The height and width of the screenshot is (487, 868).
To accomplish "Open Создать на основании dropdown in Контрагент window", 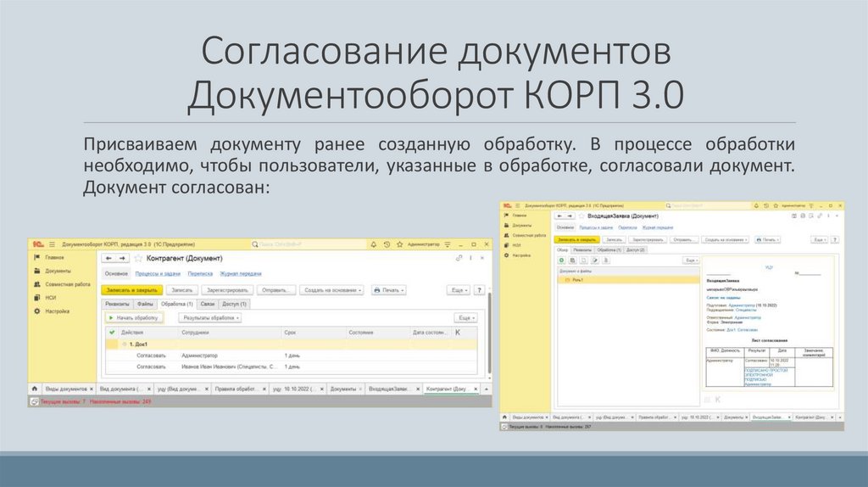I will point(331,290).
